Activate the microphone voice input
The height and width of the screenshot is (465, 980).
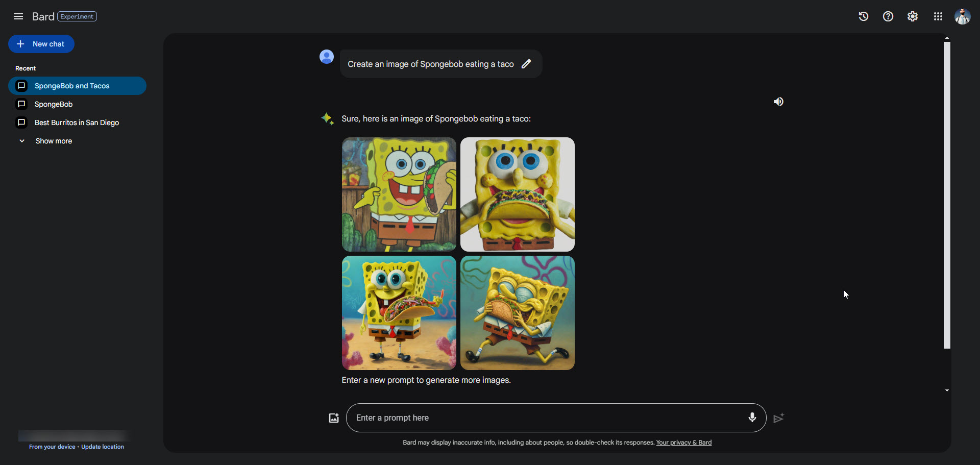752,418
